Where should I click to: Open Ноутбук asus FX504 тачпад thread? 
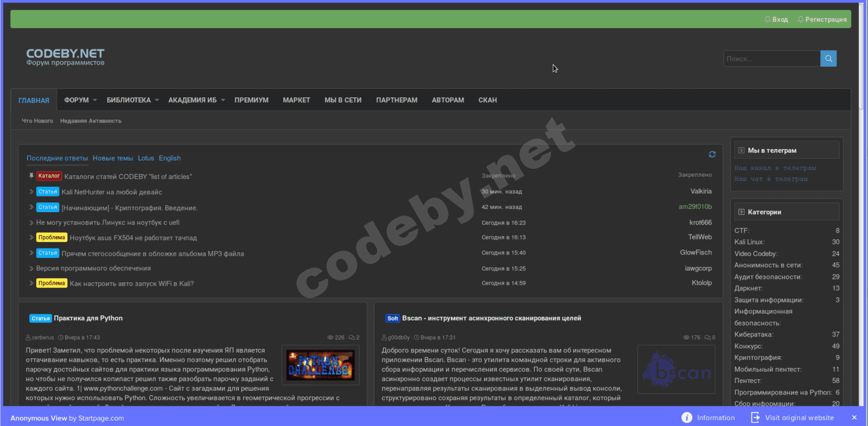pyautogui.click(x=133, y=238)
